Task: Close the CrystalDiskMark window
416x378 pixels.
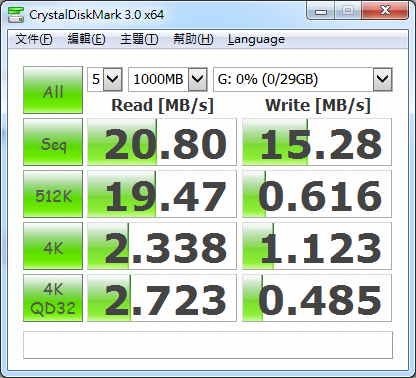Action: coord(385,11)
